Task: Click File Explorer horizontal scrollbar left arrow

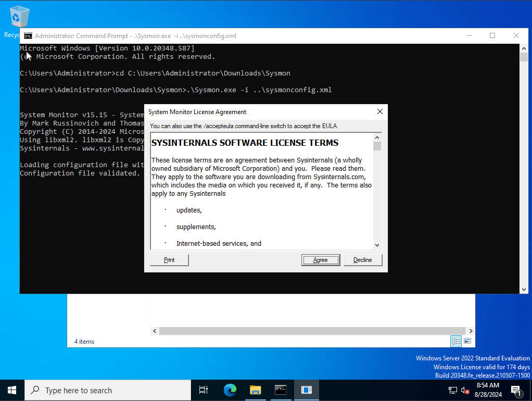Action: 155,331
